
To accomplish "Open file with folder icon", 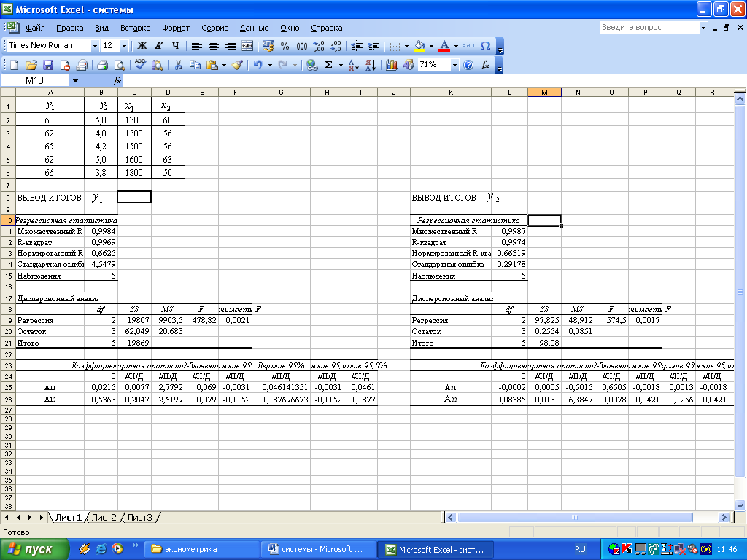I will (x=31, y=65).
